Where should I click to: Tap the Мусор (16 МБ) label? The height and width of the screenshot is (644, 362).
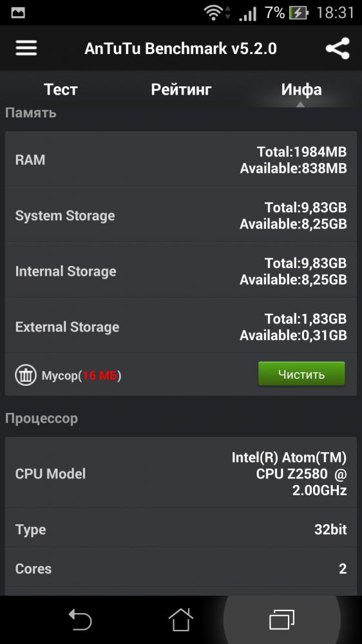(x=81, y=375)
